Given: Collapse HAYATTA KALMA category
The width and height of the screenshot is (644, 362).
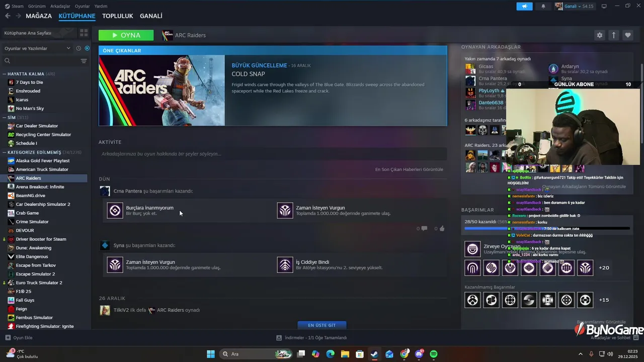Looking at the screenshot, I should (x=5, y=74).
